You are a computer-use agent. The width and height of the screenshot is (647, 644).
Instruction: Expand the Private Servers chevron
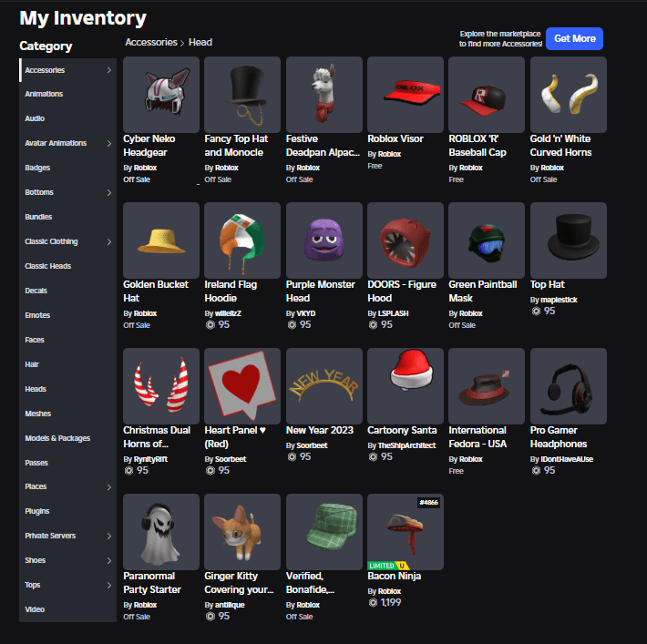tap(109, 536)
